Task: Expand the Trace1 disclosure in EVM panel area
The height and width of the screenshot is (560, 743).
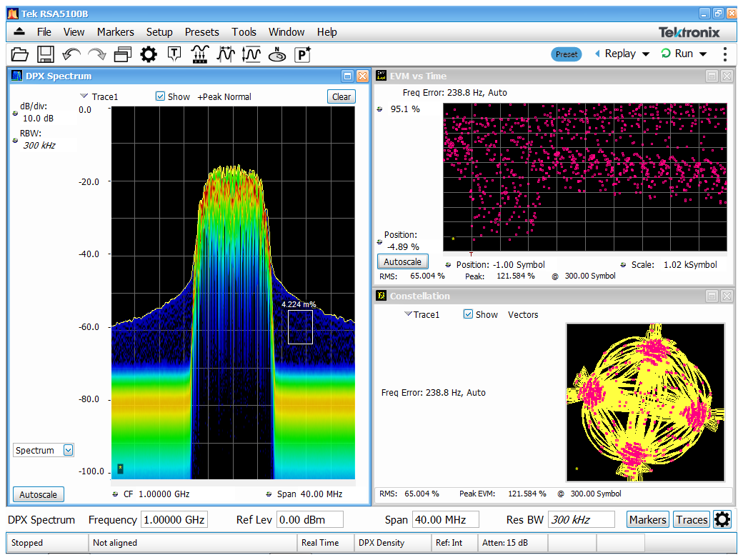Action: pos(407,314)
